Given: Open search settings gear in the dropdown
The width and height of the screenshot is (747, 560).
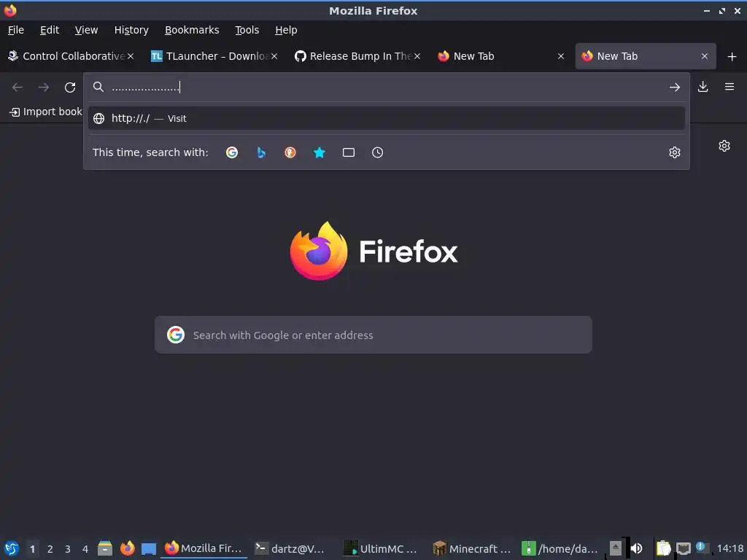Looking at the screenshot, I should 675,152.
